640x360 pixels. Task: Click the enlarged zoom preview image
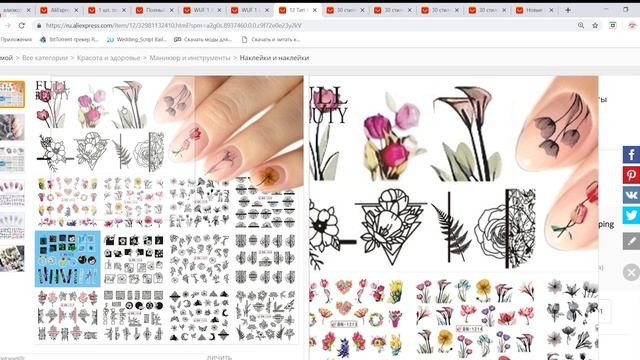pyautogui.click(x=454, y=218)
